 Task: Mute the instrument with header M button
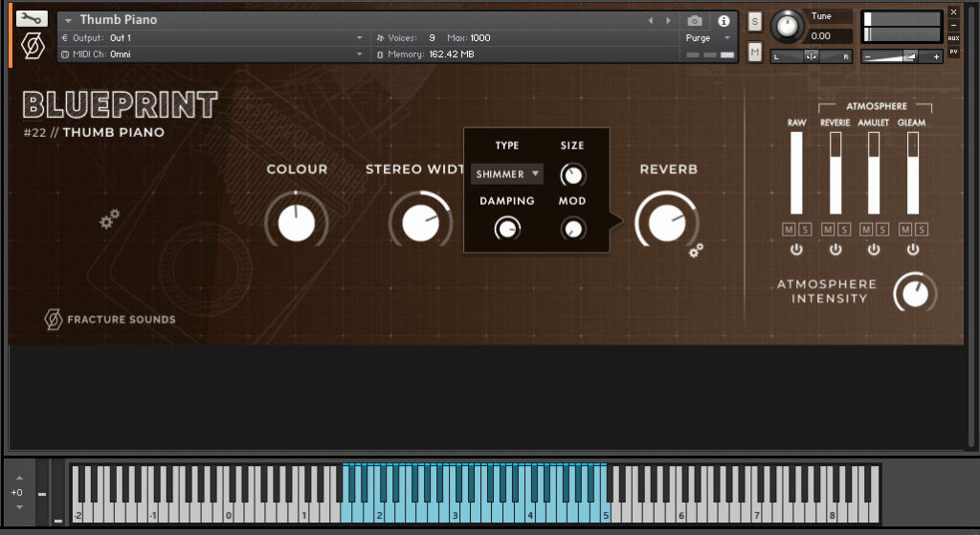[754, 52]
